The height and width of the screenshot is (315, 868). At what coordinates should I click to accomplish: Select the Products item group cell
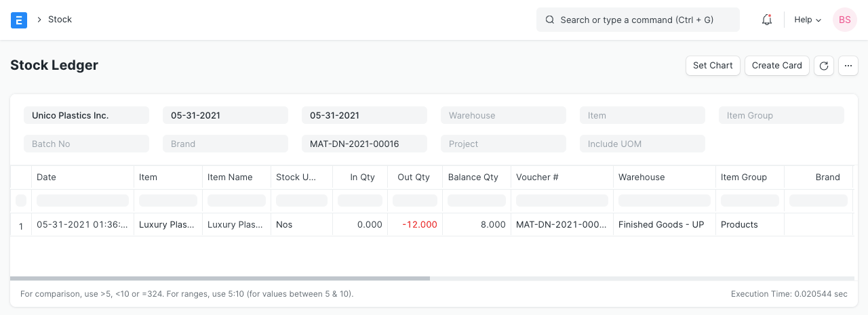click(749, 224)
